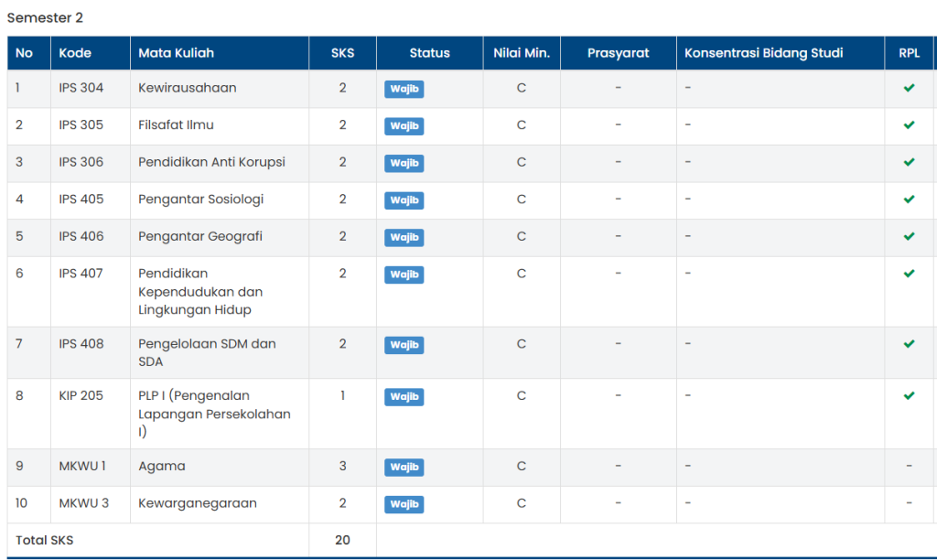The width and height of the screenshot is (937, 560).
Task: Click the RPL checkmark in IPS 407 row
Action: (909, 273)
